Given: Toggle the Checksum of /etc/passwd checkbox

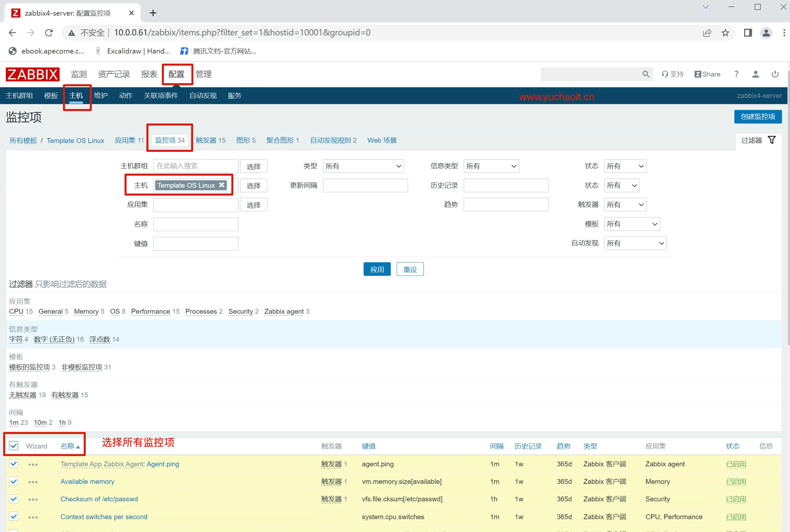Looking at the screenshot, I should [14, 499].
